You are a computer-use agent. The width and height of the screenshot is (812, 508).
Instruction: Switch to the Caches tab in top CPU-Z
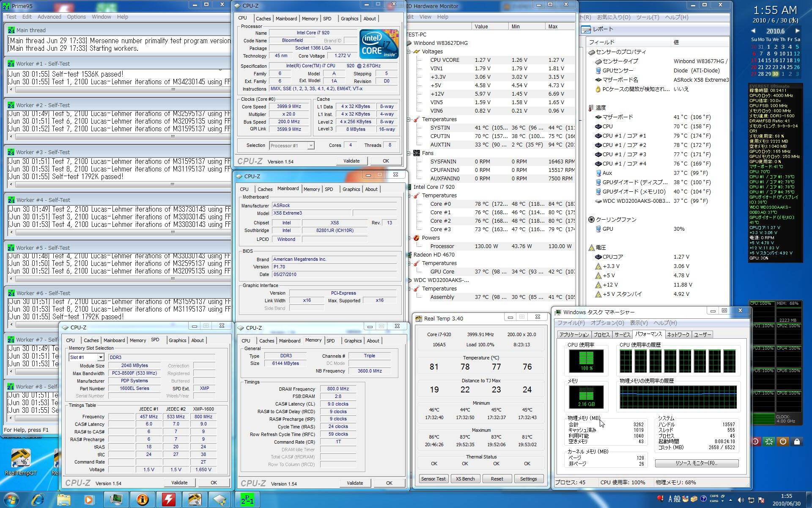pyautogui.click(x=263, y=19)
